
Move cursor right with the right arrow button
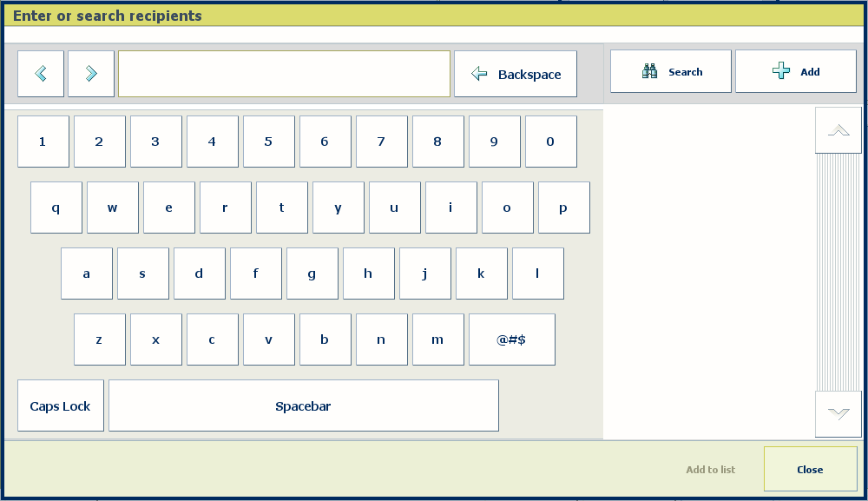(91, 74)
